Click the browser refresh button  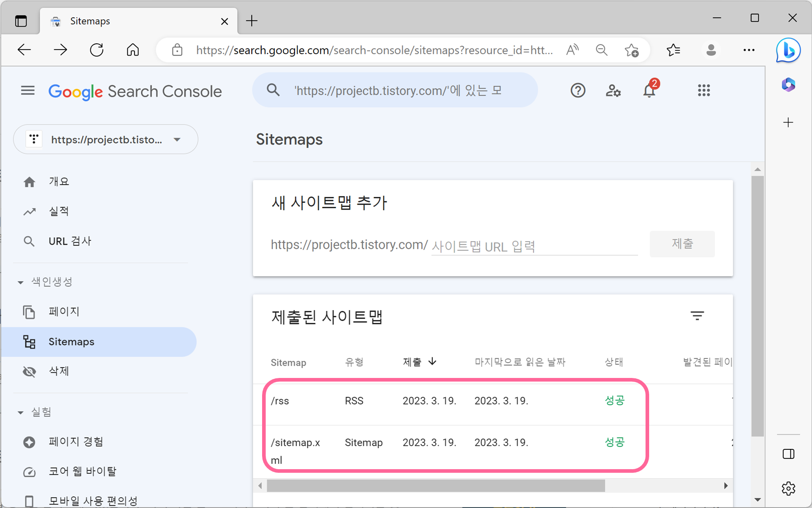(x=97, y=50)
